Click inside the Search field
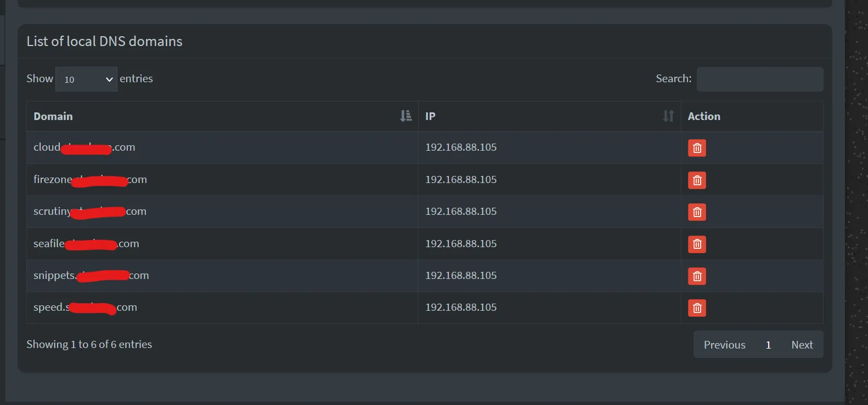This screenshot has height=405, width=868. pyautogui.click(x=759, y=79)
